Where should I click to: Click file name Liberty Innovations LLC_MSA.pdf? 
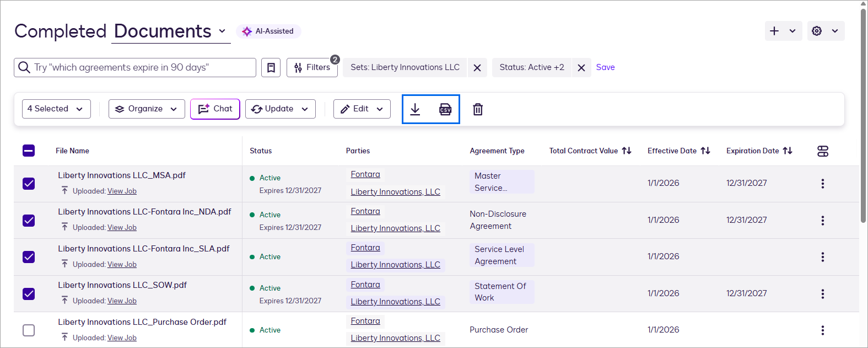122,175
